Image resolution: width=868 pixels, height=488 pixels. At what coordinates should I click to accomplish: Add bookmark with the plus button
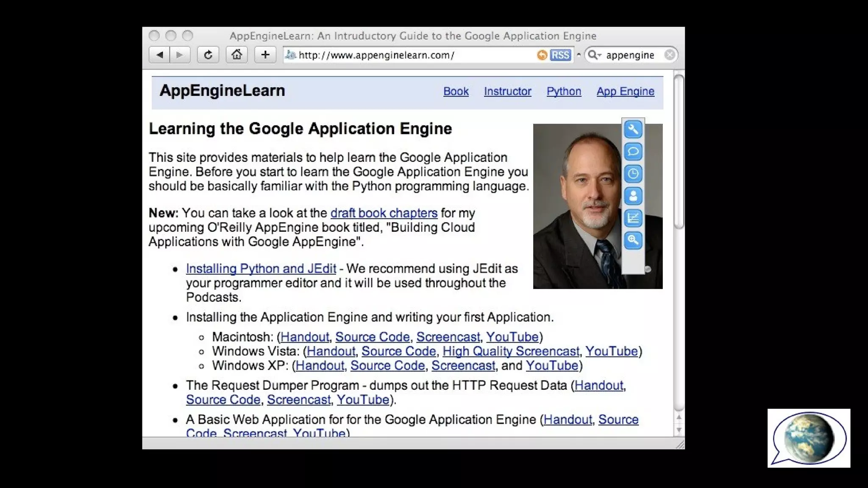(x=265, y=55)
